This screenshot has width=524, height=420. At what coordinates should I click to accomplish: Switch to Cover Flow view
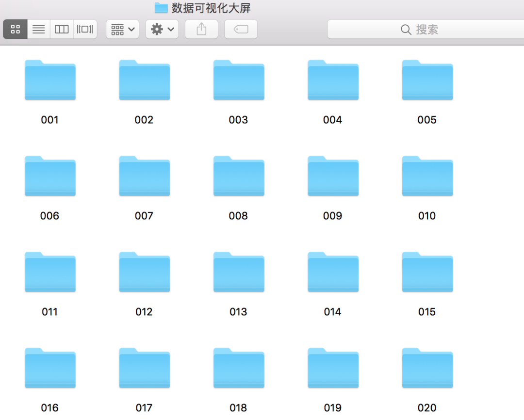[x=85, y=30]
